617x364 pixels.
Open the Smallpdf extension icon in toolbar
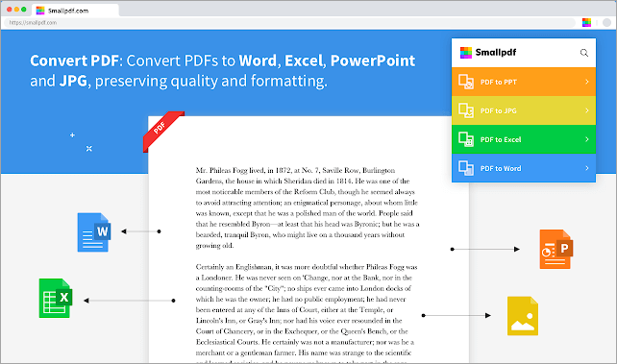click(586, 22)
